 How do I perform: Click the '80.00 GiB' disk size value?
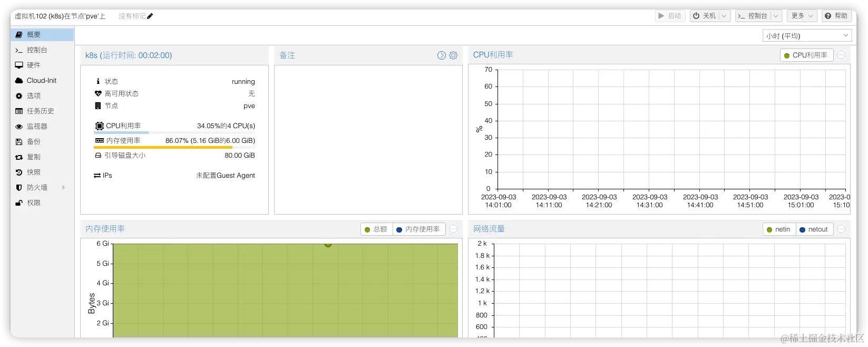pos(240,156)
